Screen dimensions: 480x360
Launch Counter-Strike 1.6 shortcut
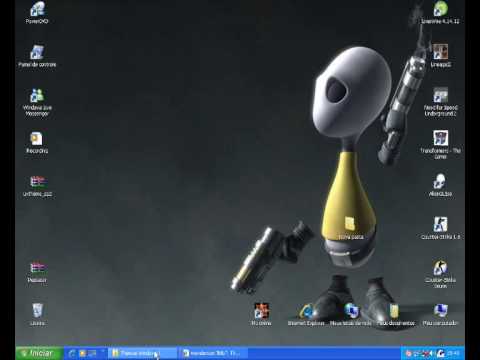click(x=440, y=228)
